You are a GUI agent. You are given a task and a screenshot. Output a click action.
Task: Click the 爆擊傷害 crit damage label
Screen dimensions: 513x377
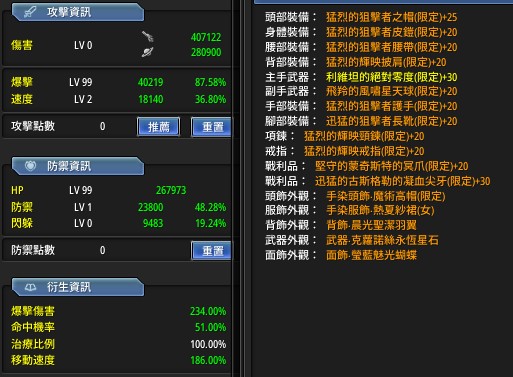pyautogui.click(x=33, y=311)
